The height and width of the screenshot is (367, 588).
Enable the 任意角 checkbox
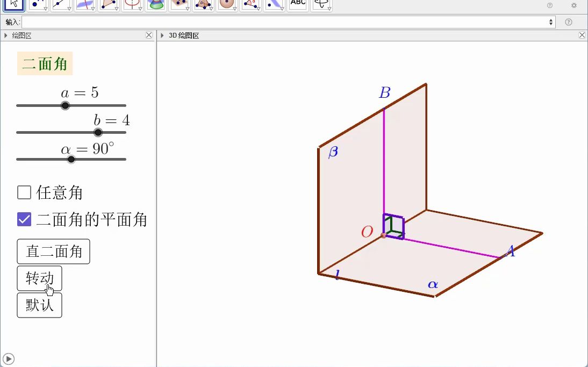pyautogui.click(x=24, y=192)
